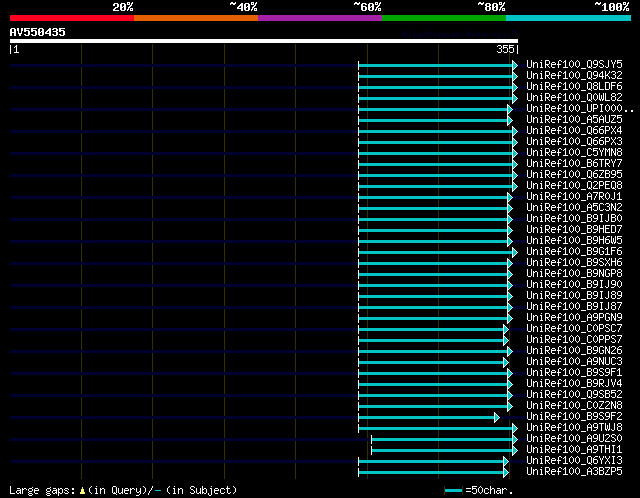Select label UniRef100_C0PPS7
The height and width of the screenshot is (498, 640).
(574, 340)
